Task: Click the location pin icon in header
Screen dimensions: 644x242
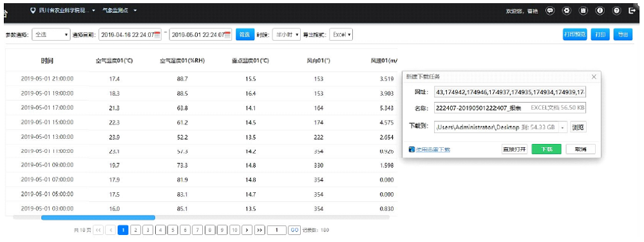Action: pos(33,10)
